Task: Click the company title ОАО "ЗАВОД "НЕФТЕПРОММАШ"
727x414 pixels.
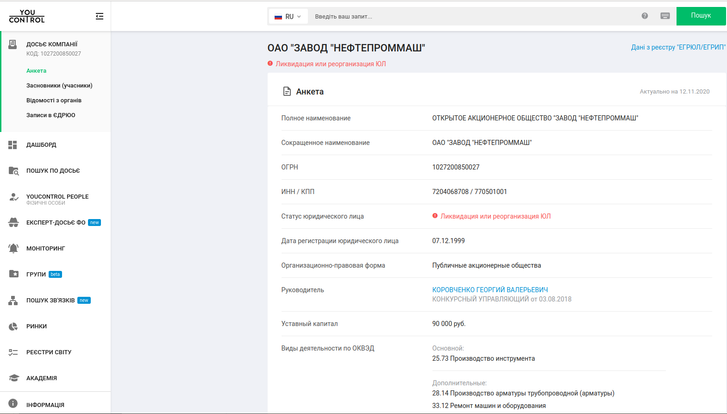Action: point(346,48)
